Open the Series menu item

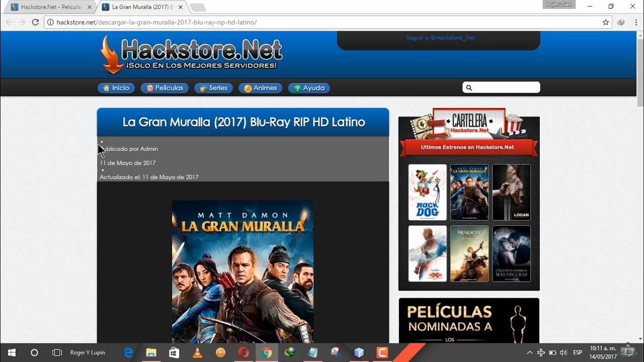click(x=213, y=88)
